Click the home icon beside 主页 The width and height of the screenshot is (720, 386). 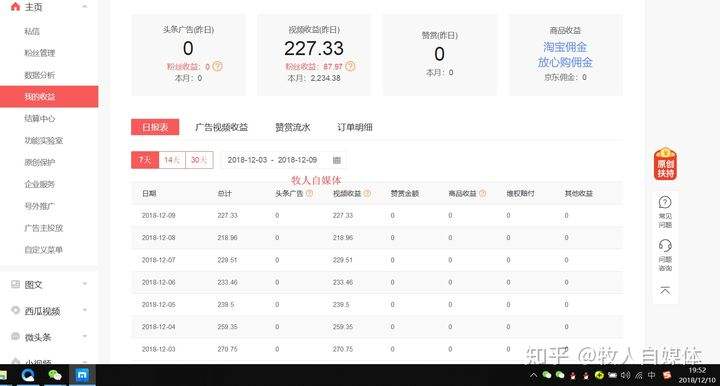[15, 6]
